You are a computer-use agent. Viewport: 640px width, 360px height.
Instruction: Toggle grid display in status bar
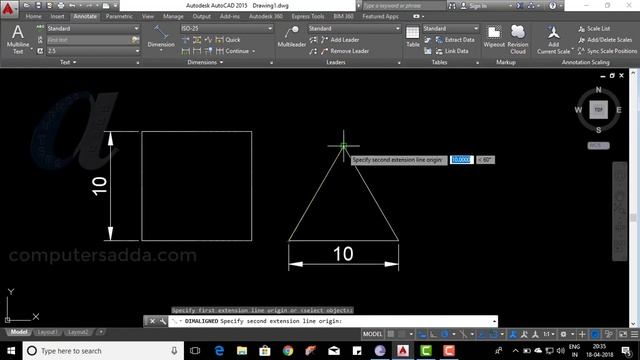[x=391, y=334]
